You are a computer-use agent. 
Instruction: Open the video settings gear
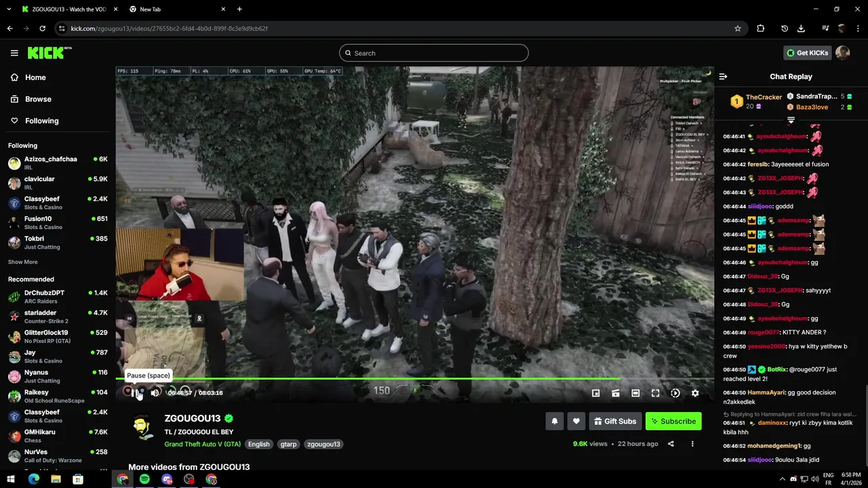tap(695, 393)
